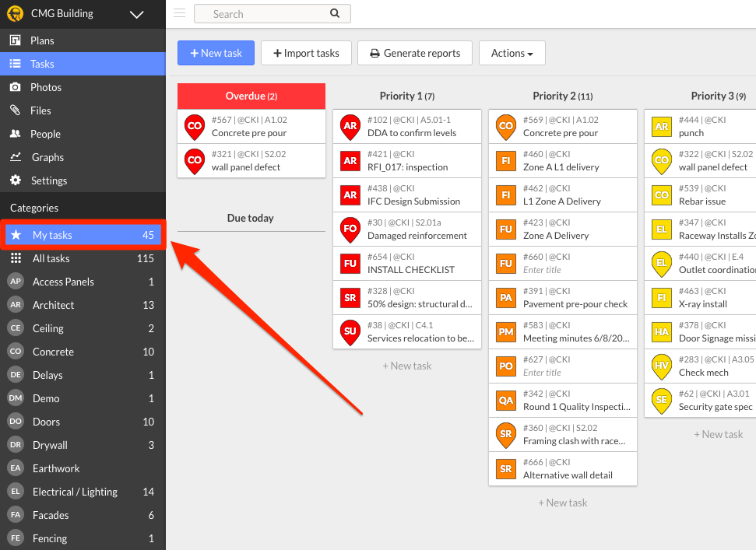Click the CMG Building helmet logo icon
Image resolution: width=756 pixels, height=550 pixels.
click(x=16, y=13)
